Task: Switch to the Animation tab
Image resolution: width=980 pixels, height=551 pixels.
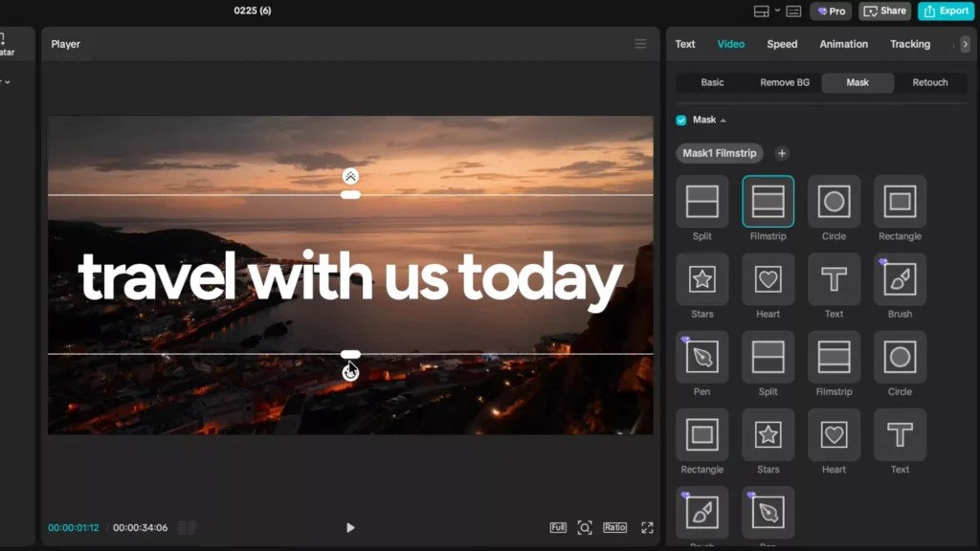Action: coord(843,44)
